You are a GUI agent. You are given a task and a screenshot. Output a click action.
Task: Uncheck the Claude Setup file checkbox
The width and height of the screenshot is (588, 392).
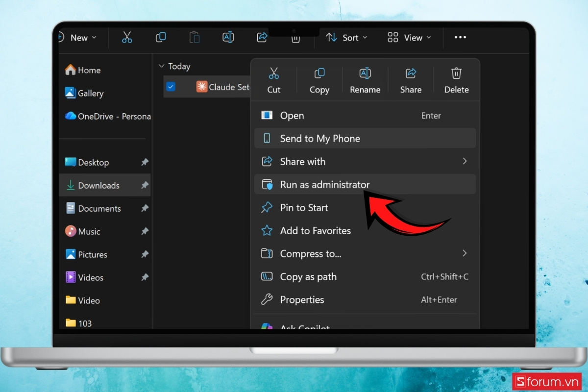tap(171, 87)
